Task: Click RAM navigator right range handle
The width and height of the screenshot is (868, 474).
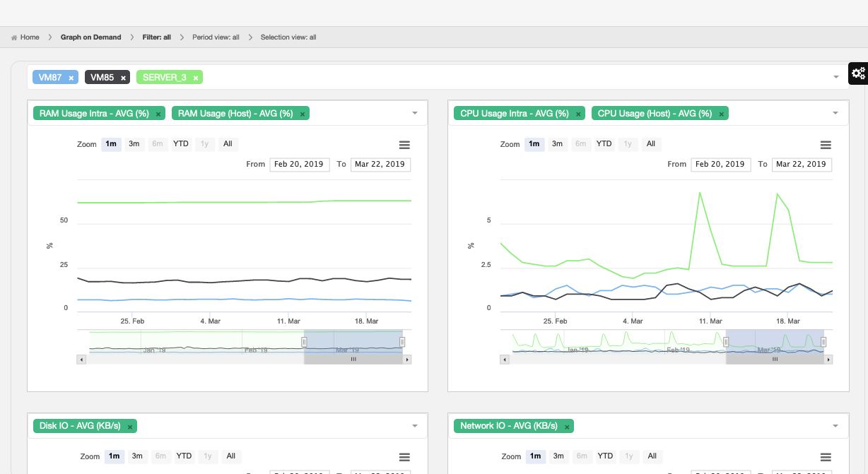Action: coord(402,342)
